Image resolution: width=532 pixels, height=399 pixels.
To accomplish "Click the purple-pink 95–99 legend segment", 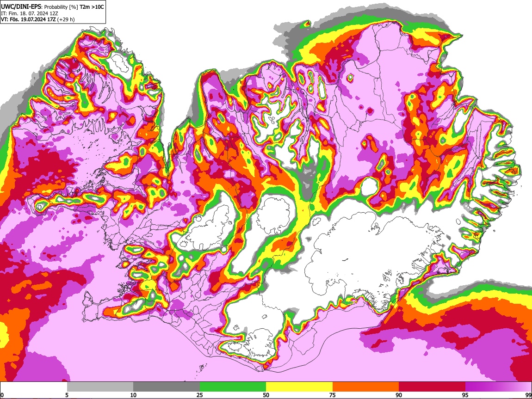I will click(498, 387).
